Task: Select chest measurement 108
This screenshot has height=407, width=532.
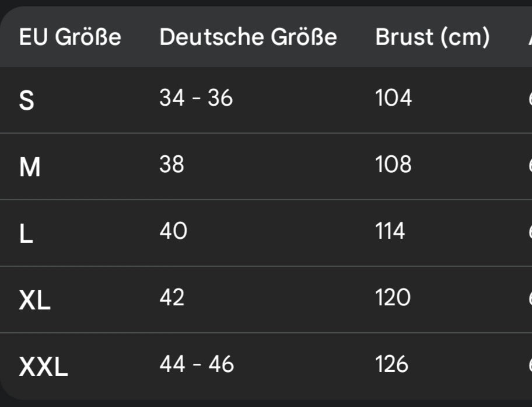Action: click(394, 165)
